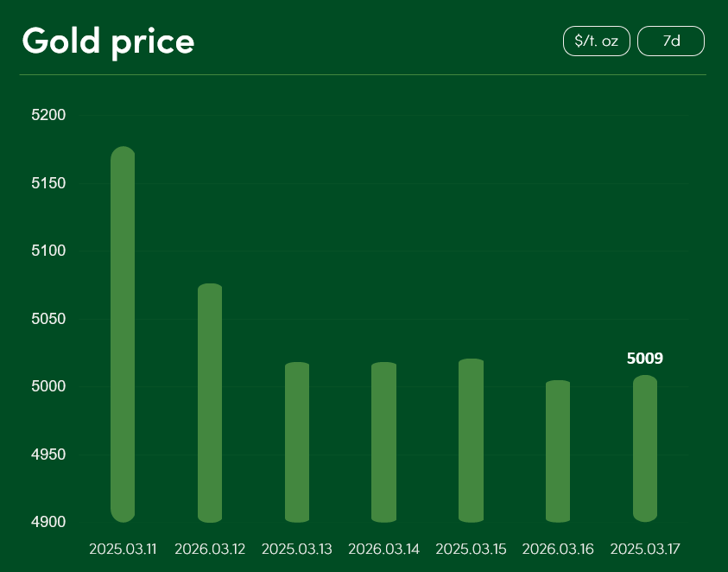Screen dimensions: 728x572
Task: Open the $/t. oz unit selector
Action: click(596, 41)
